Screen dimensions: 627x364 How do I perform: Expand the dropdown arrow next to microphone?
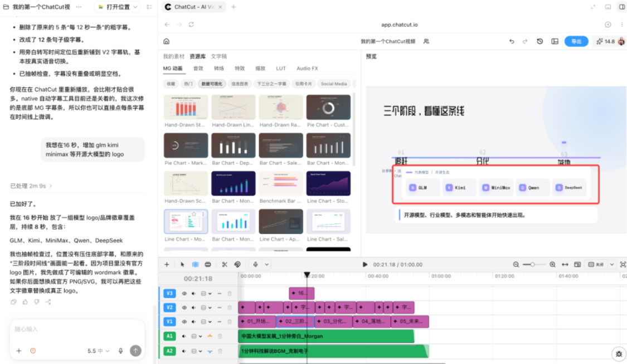(267, 264)
